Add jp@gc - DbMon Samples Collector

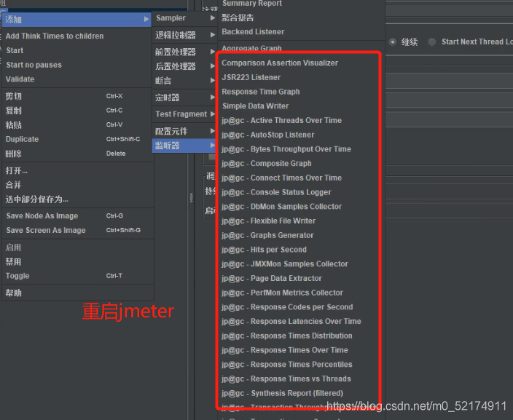(301, 207)
